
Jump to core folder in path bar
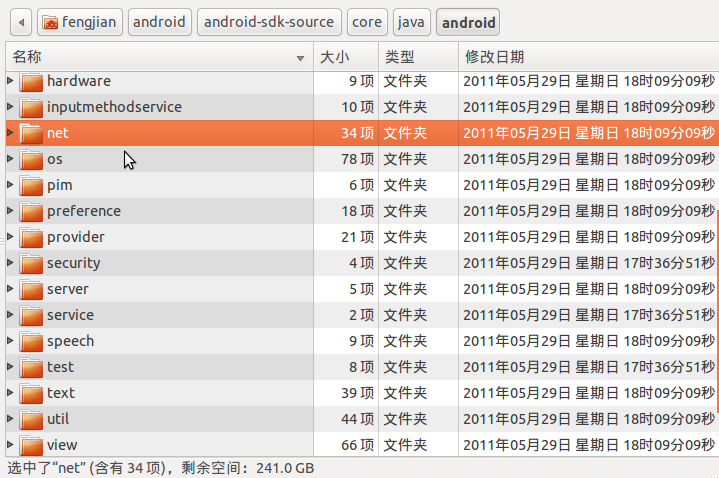367,22
